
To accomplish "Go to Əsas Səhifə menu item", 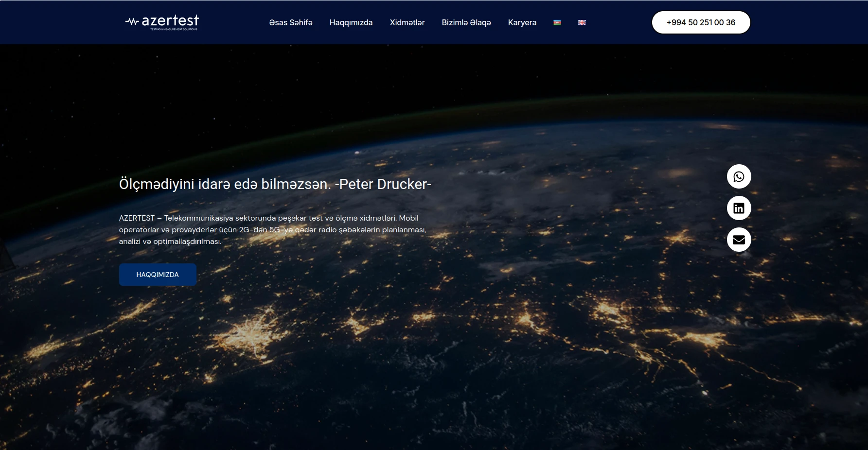I will (291, 22).
